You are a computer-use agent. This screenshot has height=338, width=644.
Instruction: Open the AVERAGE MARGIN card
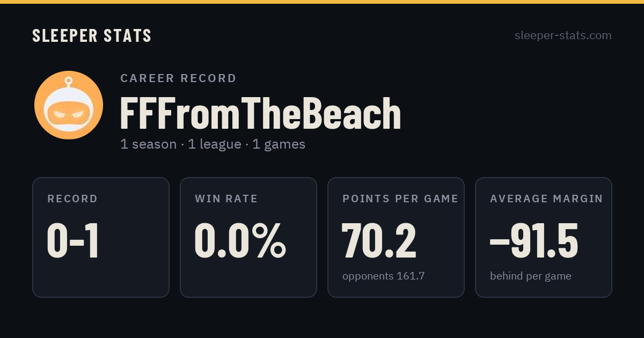tap(544, 237)
